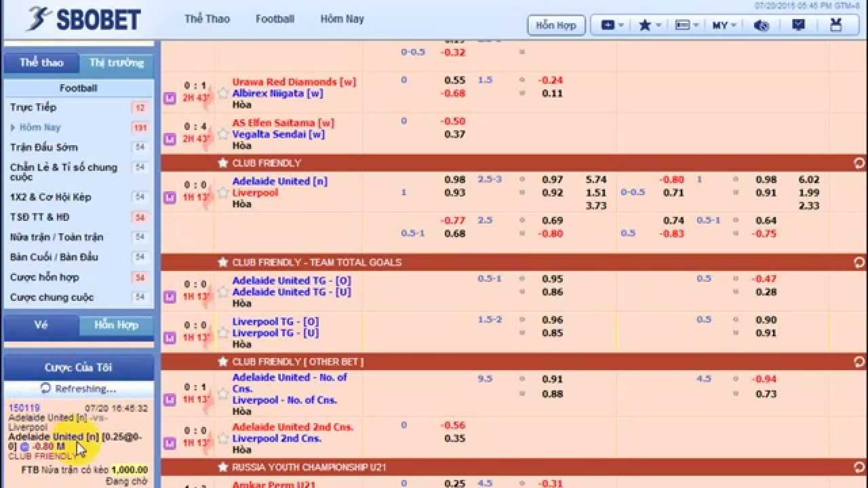
Task: Favorite the Adelaide United vs Liverpool match star
Action: point(223,192)
